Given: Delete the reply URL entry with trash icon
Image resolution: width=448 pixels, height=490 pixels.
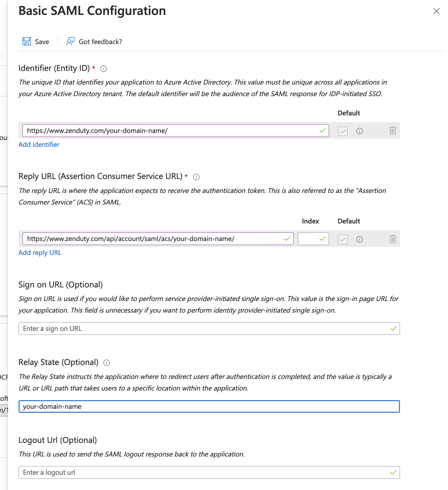Looking at the screenshot, I should [393, 239].
